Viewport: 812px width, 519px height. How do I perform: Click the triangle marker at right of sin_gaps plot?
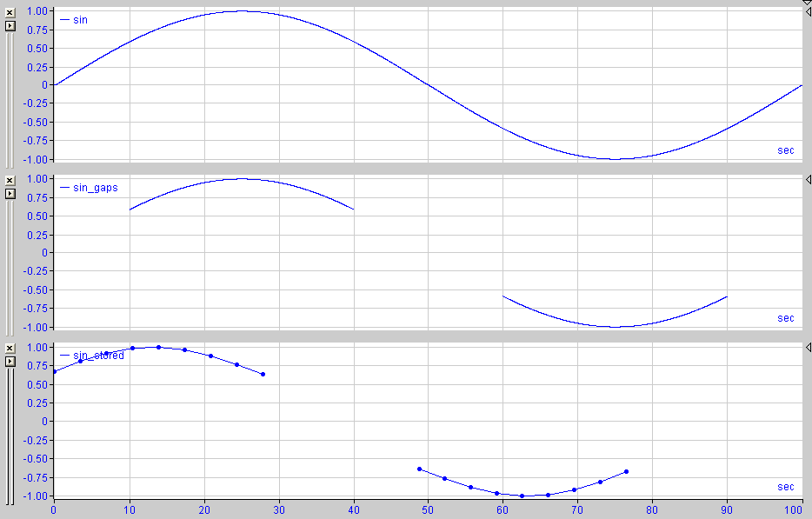pos(809,179)
